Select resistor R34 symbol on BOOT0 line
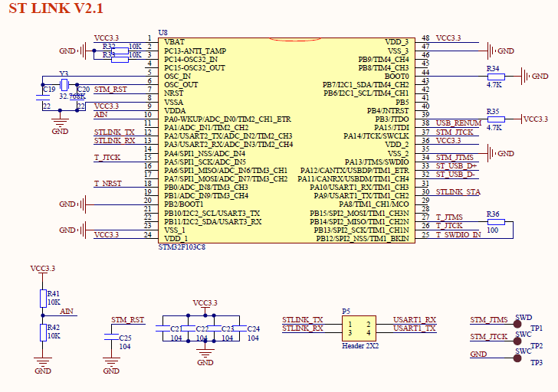Screen dimensions: 558x392 (496, 77)
